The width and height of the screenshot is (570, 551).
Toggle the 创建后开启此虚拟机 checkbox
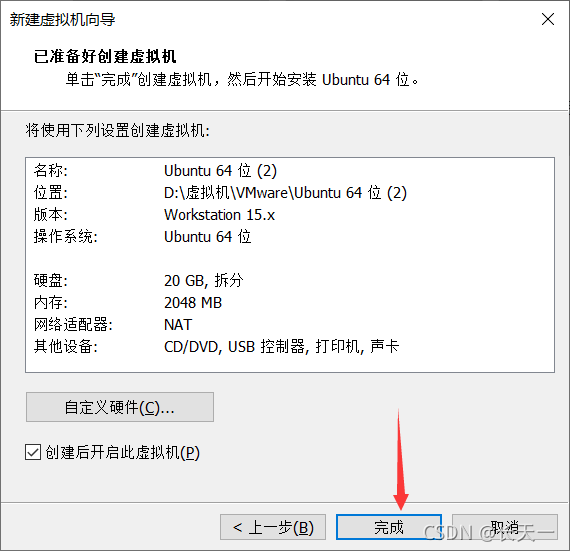click(x=33, y=453)
